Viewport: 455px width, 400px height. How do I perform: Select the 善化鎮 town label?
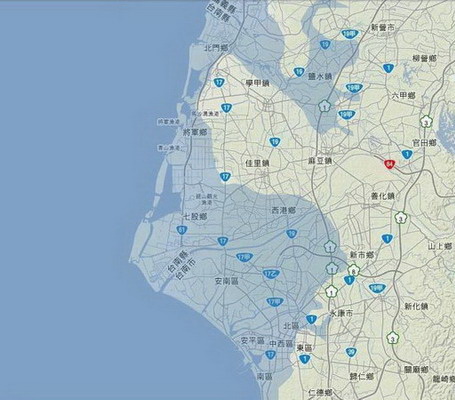pos(383,196)
